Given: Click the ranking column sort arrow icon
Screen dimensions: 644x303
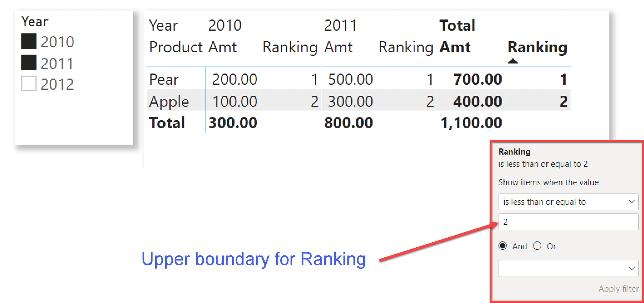Looking at the screenshot, I should coord(505,60).
